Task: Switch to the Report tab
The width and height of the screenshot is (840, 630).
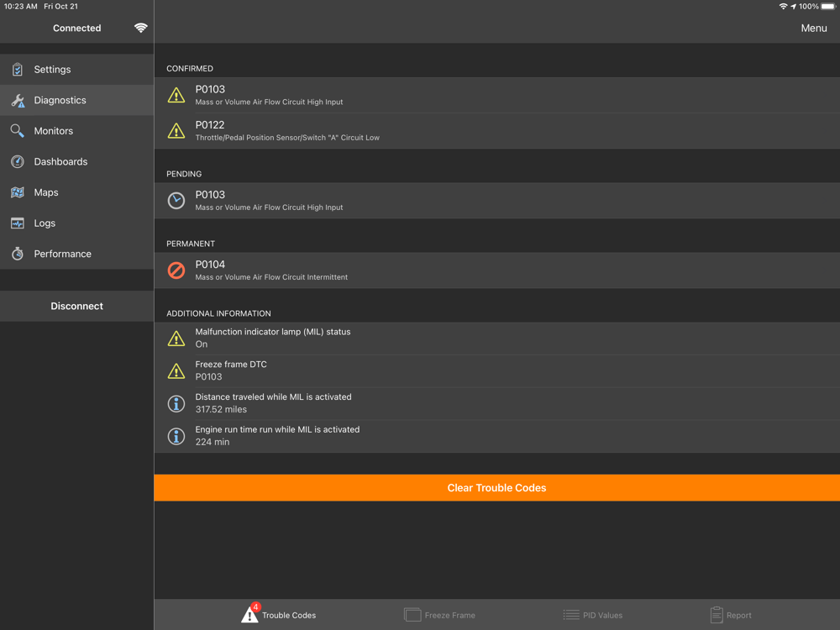Action: coord(731,615)
